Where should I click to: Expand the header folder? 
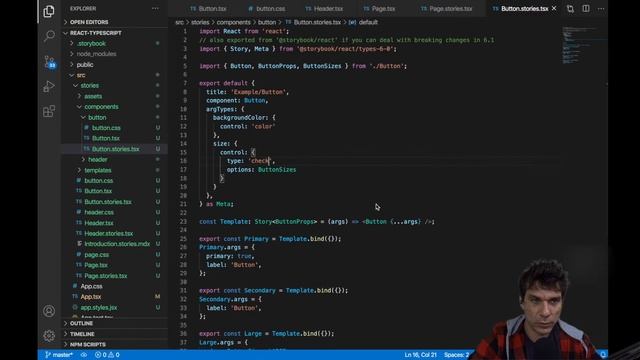point(98,160)
